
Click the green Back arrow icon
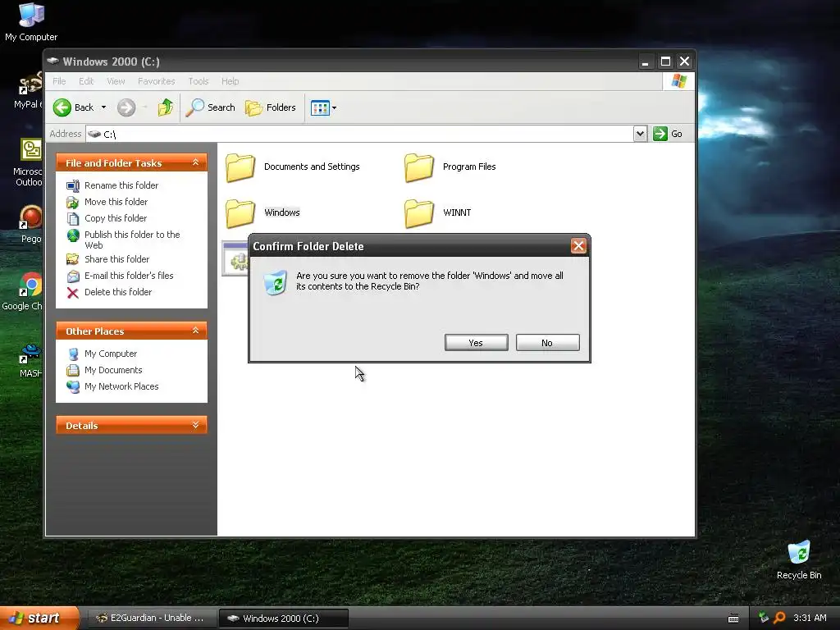[62, 107]
